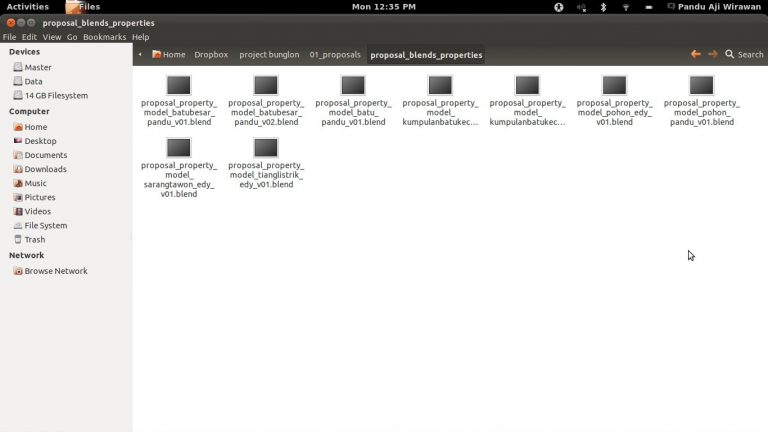Select the tianglistrik_edy_v01.blend file icon

266,148
